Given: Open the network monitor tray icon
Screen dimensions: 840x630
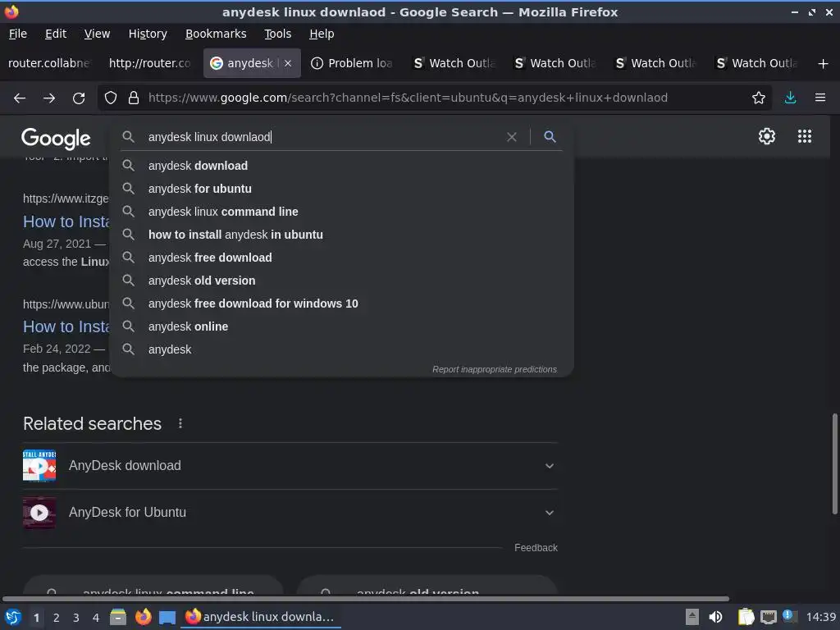Looking at the screenshot, I should [768, 617].
